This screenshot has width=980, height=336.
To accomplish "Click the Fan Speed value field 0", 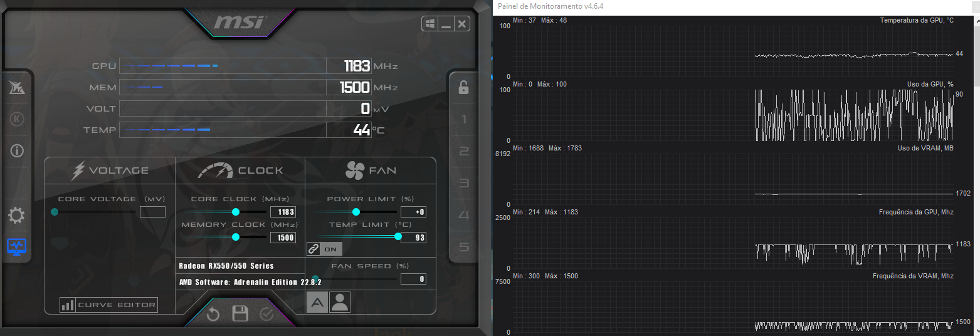I will coord(413,279).
